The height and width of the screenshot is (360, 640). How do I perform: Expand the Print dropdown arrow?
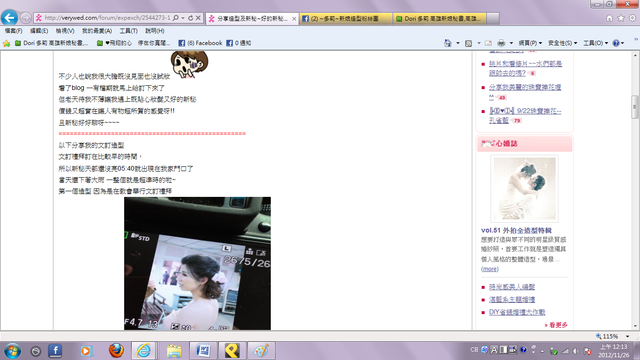coord(511,43)
